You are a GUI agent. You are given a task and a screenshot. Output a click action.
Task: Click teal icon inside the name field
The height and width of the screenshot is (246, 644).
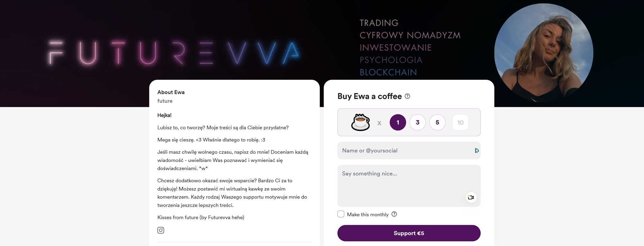tap(477, 150)
